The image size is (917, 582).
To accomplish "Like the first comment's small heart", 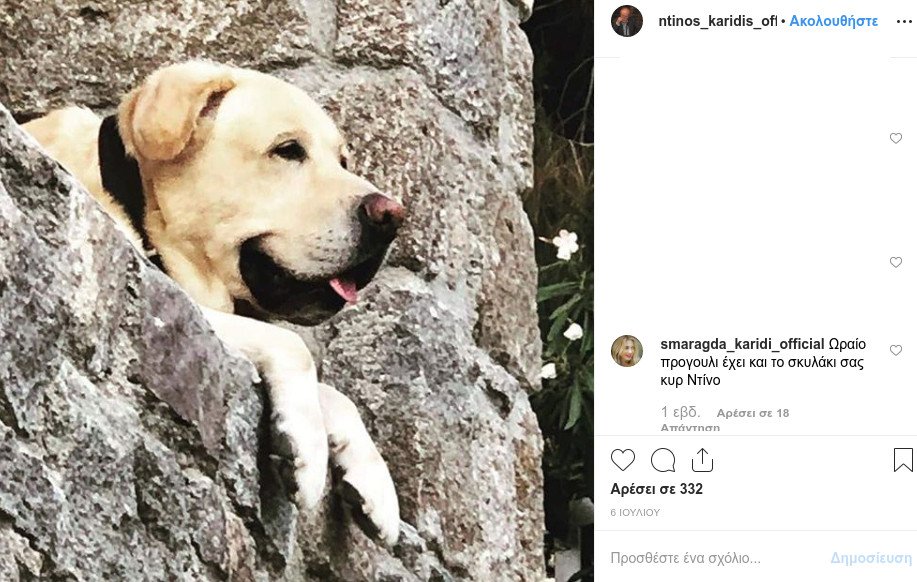I will coord(895,138).
